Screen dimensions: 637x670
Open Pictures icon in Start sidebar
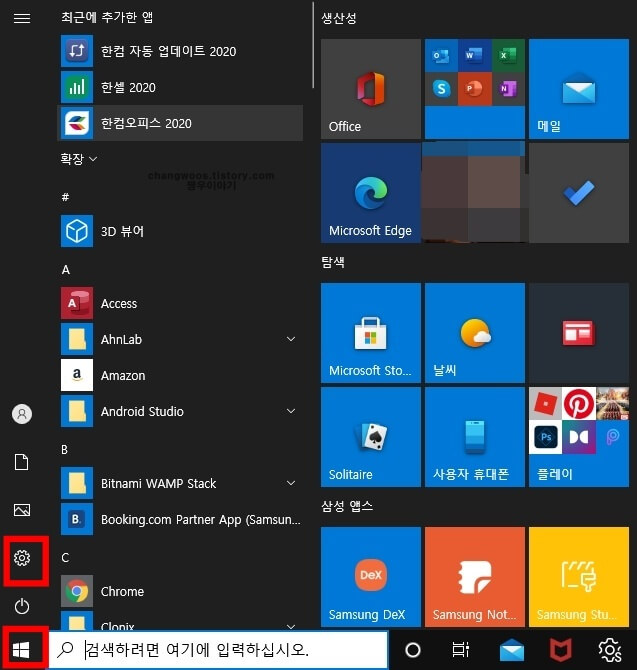pyautogui.click(x=22, y=510)
